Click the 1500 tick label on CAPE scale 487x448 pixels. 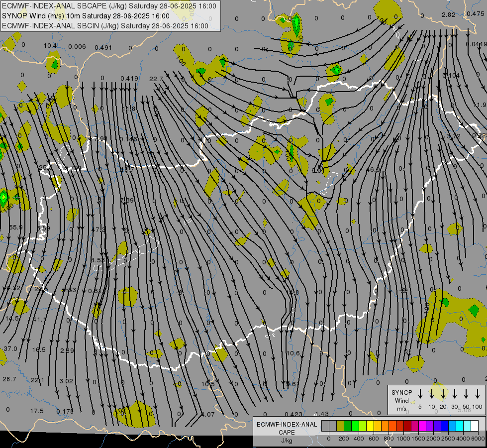tap(418, 439)
